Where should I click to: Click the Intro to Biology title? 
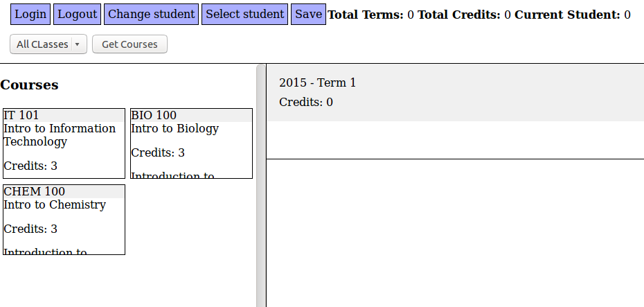pos(175,129)
